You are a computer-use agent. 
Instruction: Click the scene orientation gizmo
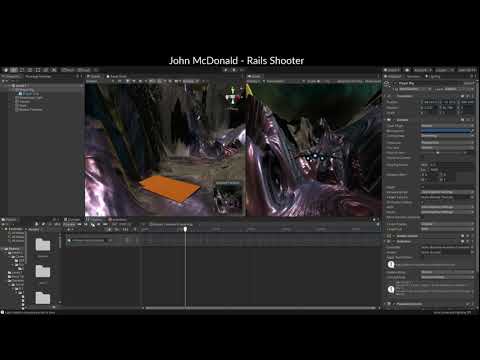click(232, 97)
